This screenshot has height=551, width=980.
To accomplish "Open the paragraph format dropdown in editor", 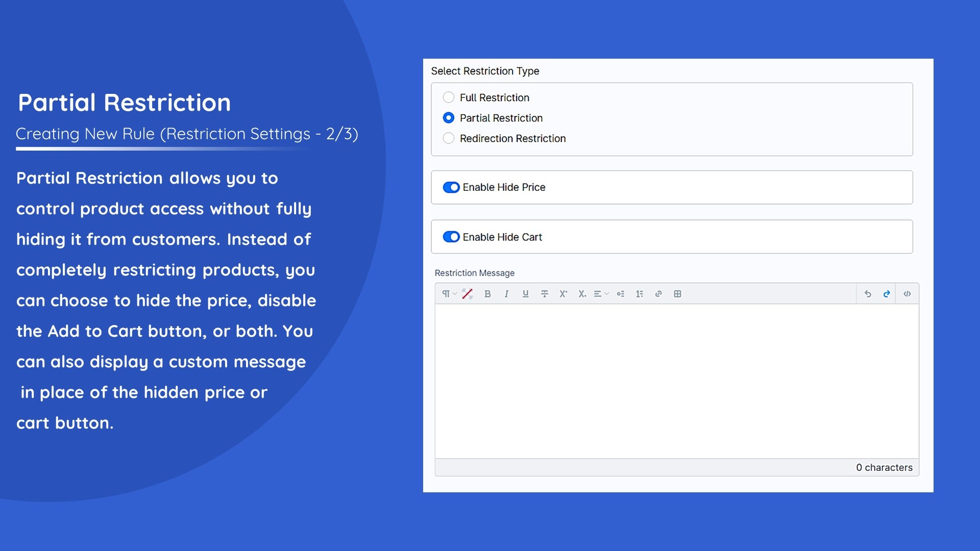I will (x=449, y=294).
